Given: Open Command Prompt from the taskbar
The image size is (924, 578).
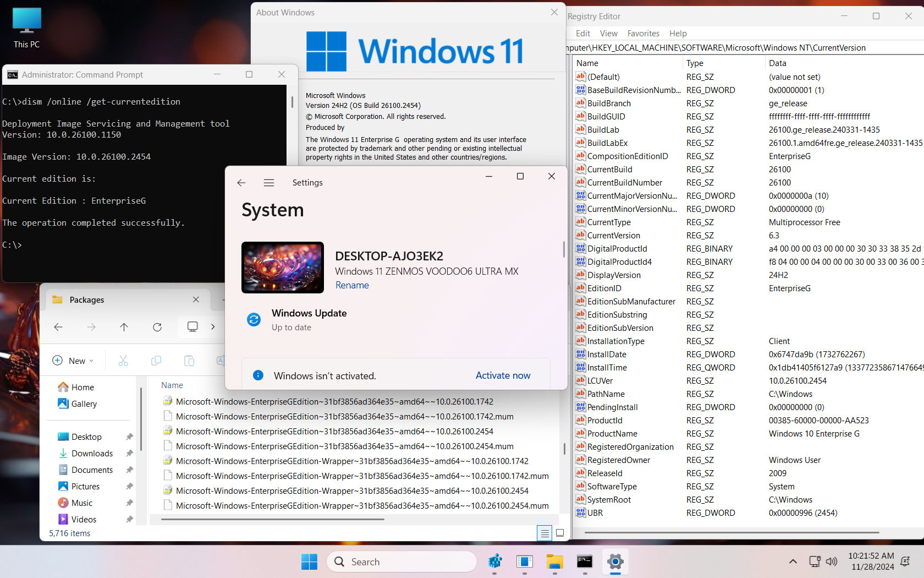Looking at the screenshot, I should pos(585,561).
